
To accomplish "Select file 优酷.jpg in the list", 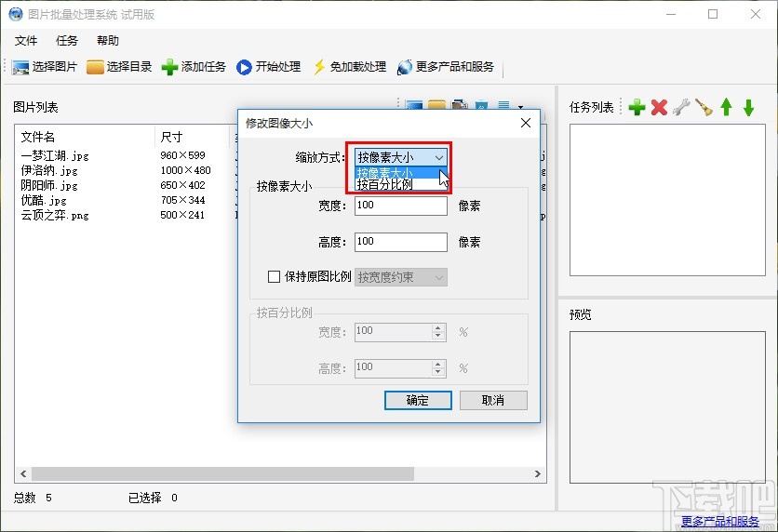I will click(x=44, y=200).
